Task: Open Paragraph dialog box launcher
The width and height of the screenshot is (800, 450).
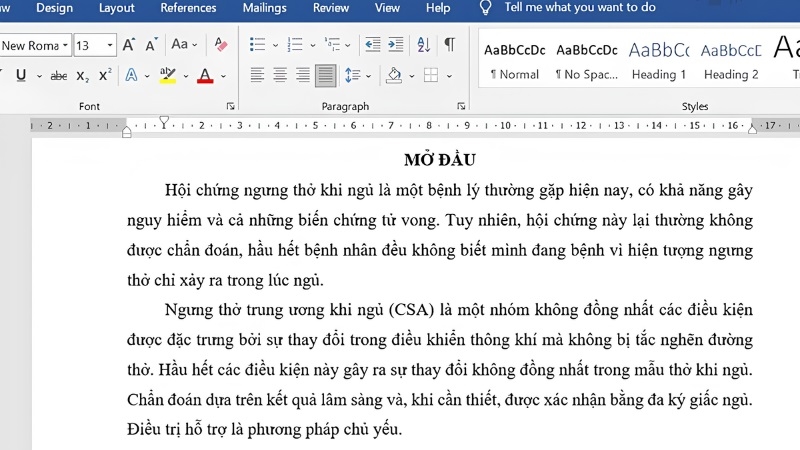Action: point(461,106)
